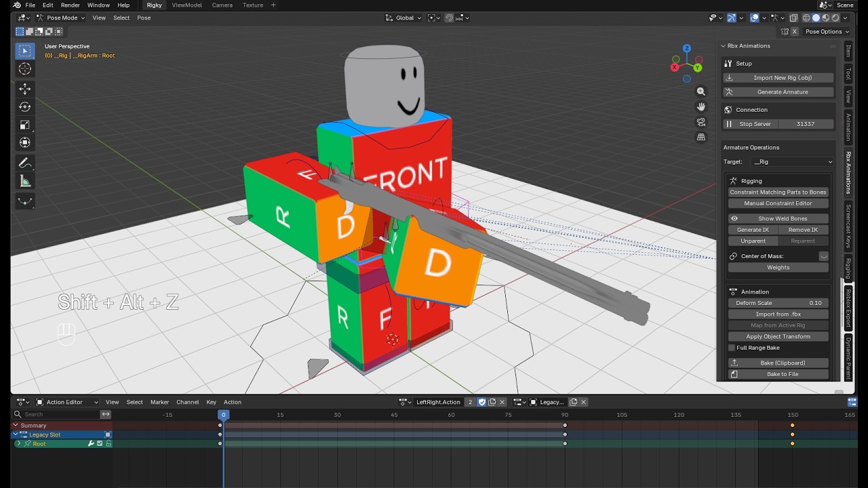Open the Center of Mass dropdown arrow
Viewport: 868px width, 488px height.
(823, 256)
